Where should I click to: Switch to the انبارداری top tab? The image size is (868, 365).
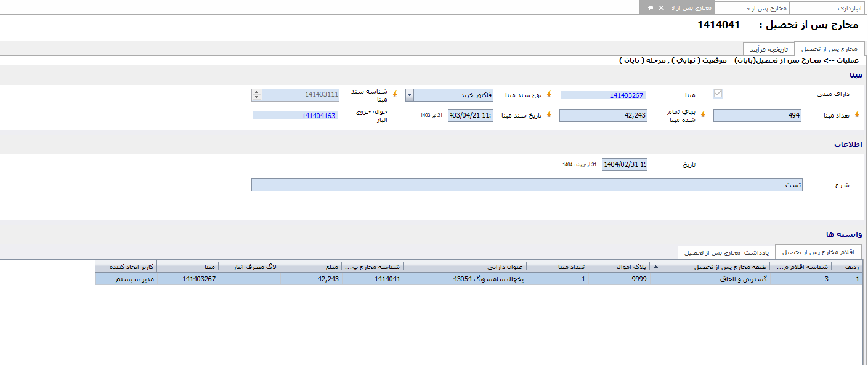pyautogui.click(x=828, y=8)
